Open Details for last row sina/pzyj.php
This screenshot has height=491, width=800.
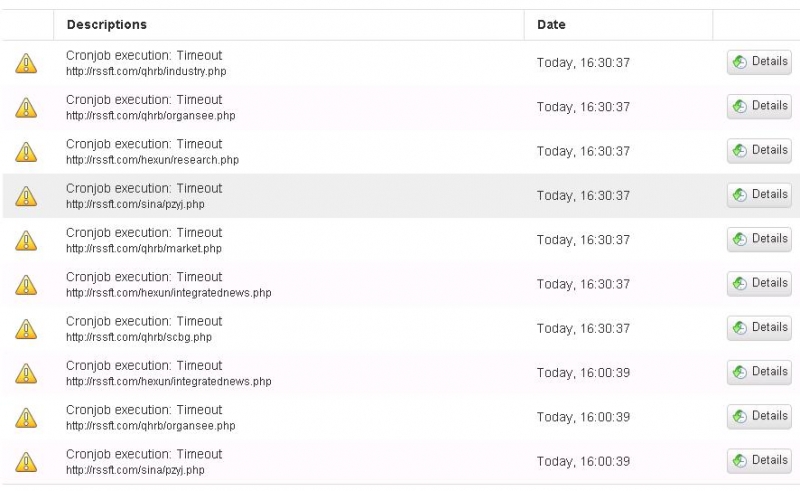point(759,461)
